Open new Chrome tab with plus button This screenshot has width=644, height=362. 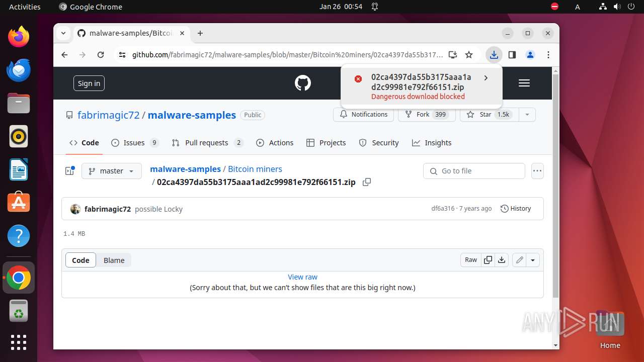point(200,33)
